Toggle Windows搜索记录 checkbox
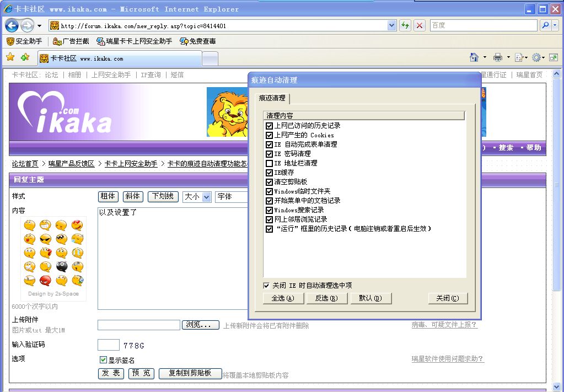Screen dimensions: 564x392 [269, 210]
